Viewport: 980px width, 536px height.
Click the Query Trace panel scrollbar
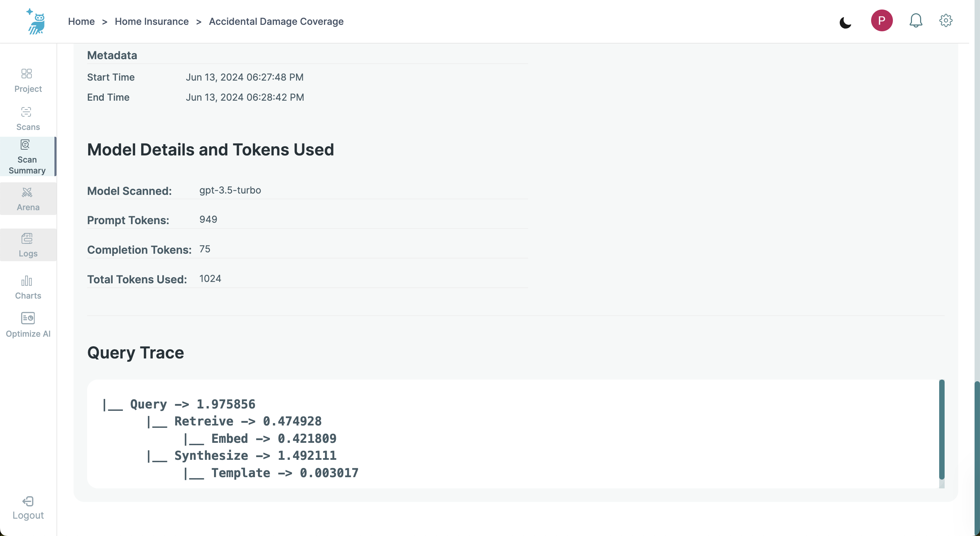point(942,430)
